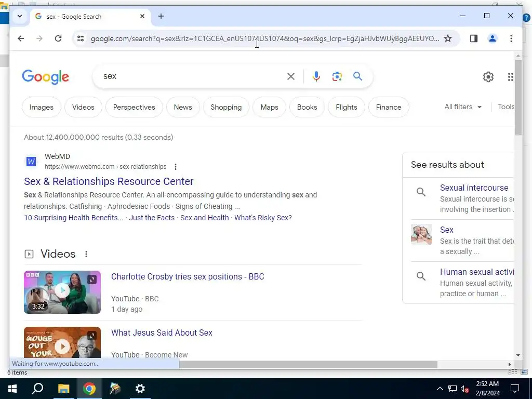Go to Google homepage via logo
This screenshot has height=399, width=532.
pyautogui.click(x=46, y=77)
